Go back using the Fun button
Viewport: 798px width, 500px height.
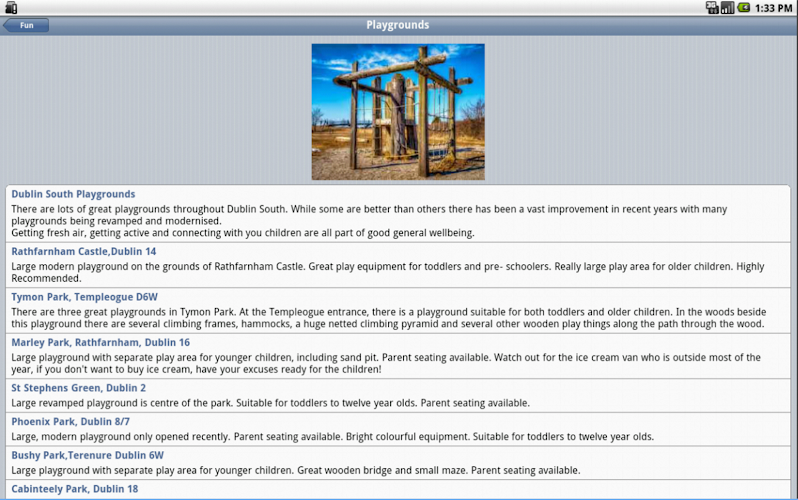click(26, 25)
